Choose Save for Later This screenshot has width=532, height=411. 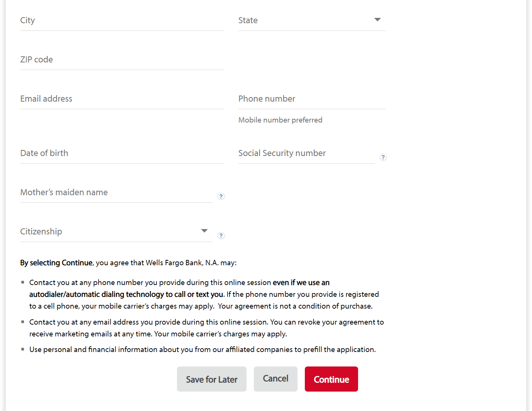[x=212, y=379]
